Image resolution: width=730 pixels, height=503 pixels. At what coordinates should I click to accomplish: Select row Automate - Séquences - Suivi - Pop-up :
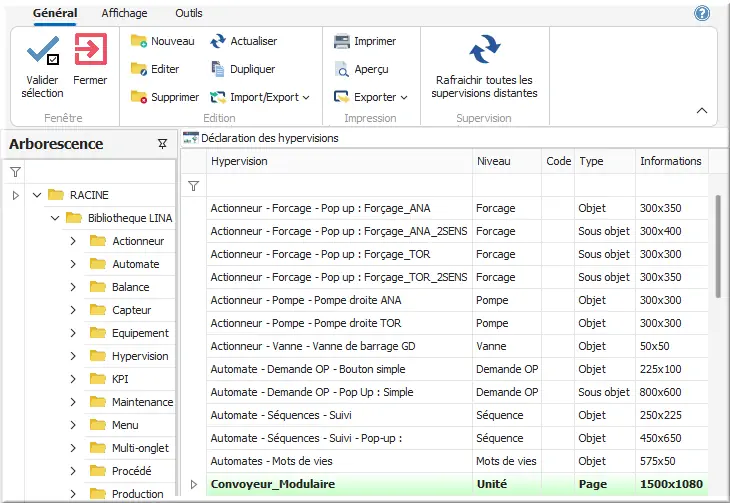pos(457,438)
